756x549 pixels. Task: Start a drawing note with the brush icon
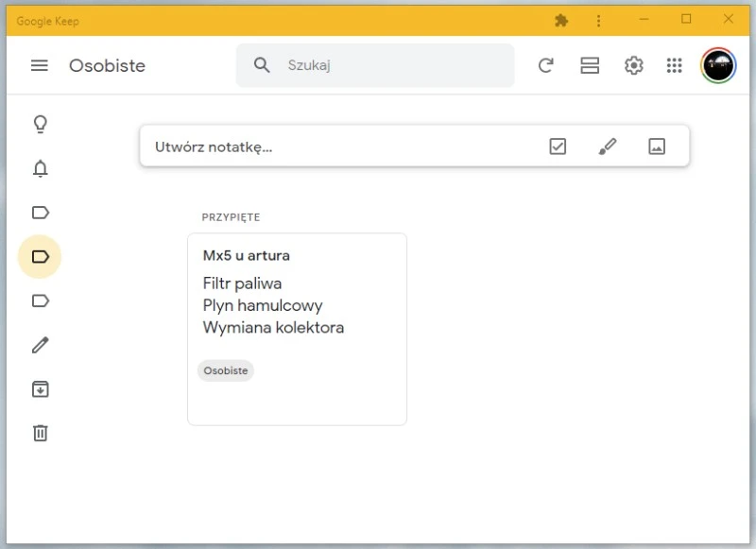tap(608, 146)
